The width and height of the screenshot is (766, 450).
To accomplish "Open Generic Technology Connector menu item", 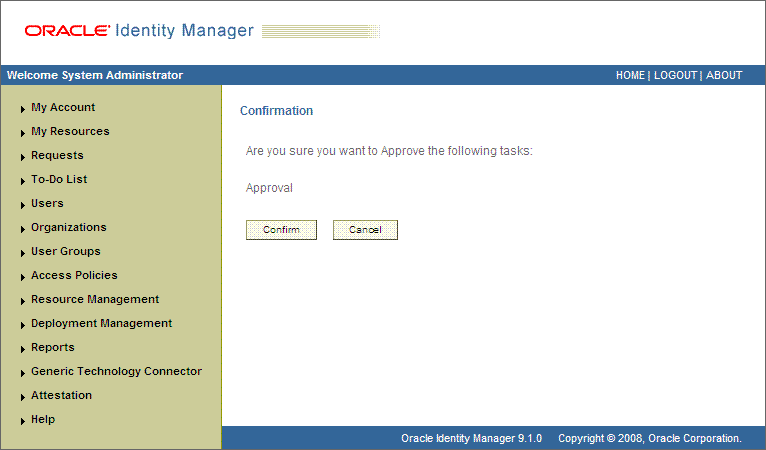I will click(116, 371).
